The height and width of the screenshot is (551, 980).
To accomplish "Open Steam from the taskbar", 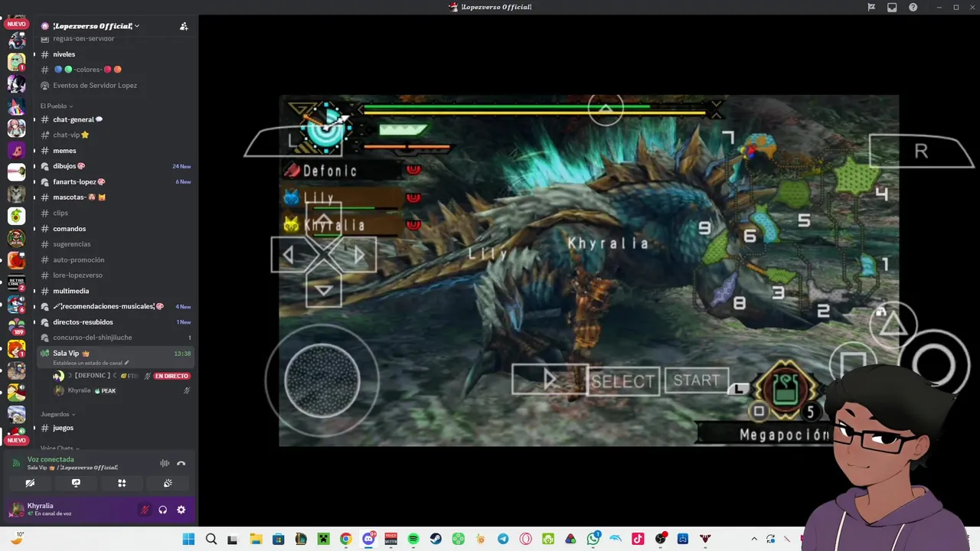I will point(436,539).
